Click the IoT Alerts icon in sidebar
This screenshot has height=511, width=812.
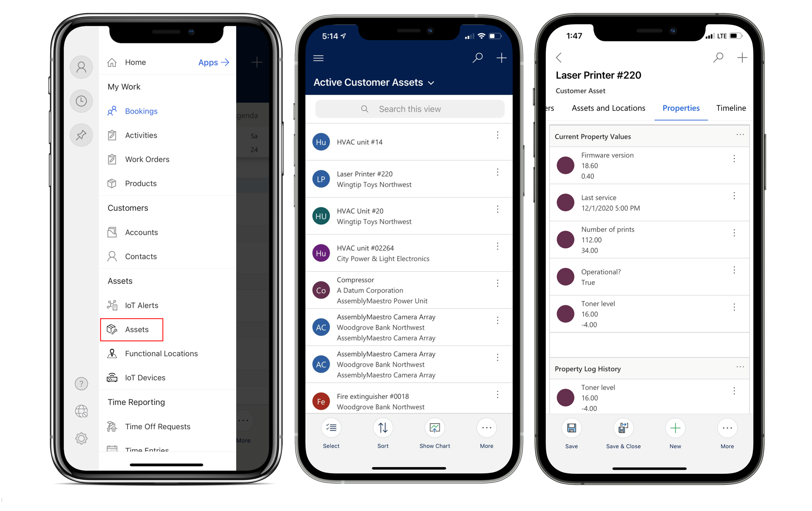pos(113,305)
